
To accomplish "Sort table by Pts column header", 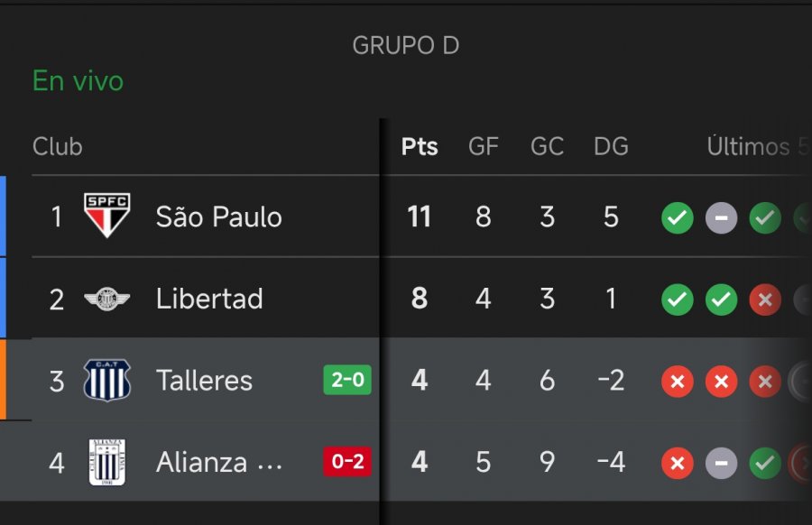I will (420, 147).
